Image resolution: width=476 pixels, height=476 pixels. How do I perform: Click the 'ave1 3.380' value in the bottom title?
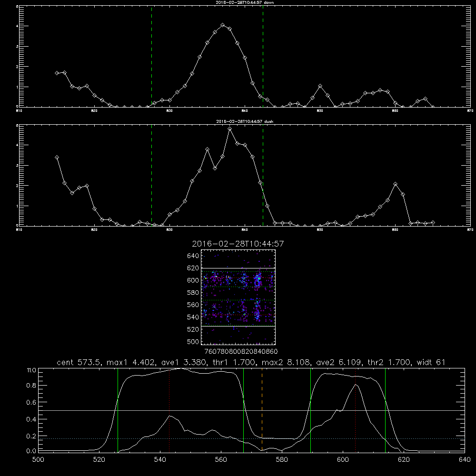point(185,362)
